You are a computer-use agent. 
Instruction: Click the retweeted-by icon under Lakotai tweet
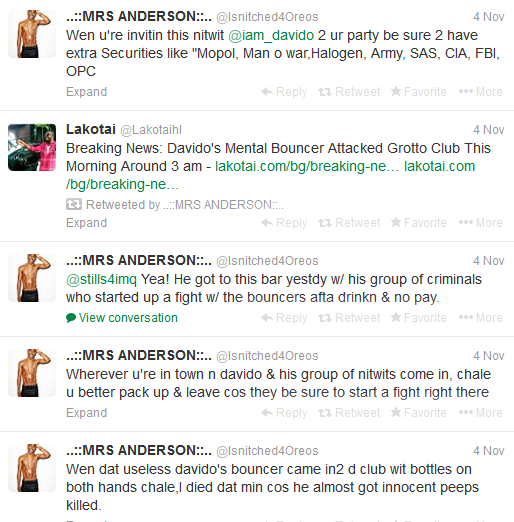tap(74, 204)
